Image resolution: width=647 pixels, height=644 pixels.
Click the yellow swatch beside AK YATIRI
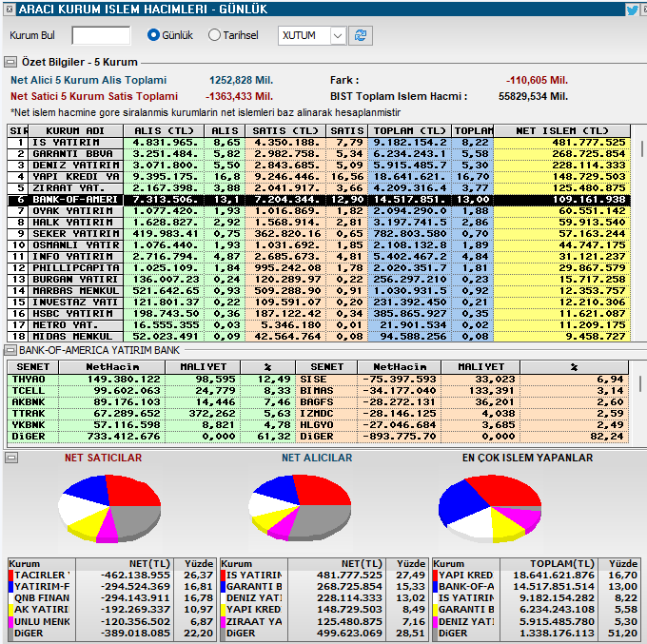tap(11, 610)
